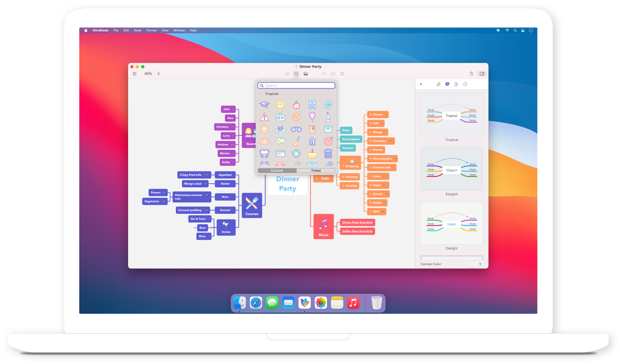Image resolution: width=620 pixels, height=364 pixels.
Task: Select the birthday cake sticker
Action: coord(311,153)
